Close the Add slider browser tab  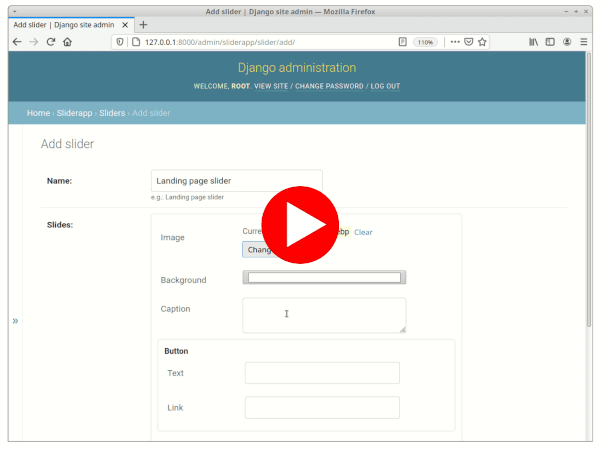pos(125,25)
